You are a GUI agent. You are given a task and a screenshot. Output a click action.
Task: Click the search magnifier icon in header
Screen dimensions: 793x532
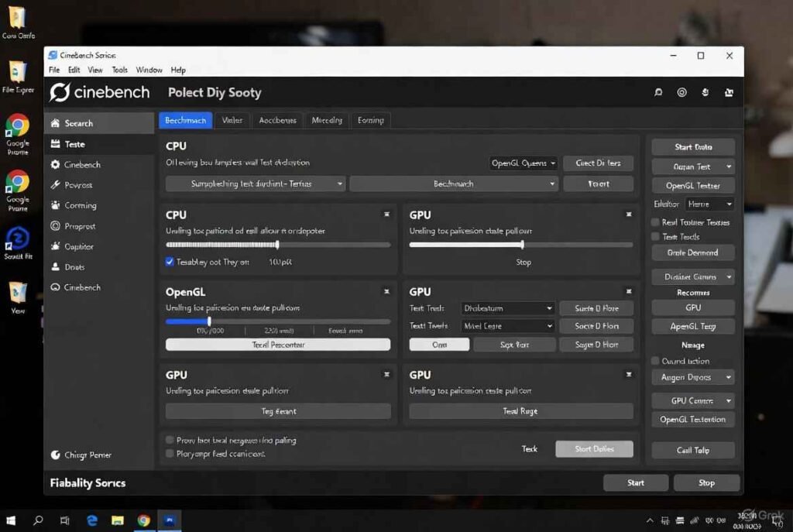point(658,92)
